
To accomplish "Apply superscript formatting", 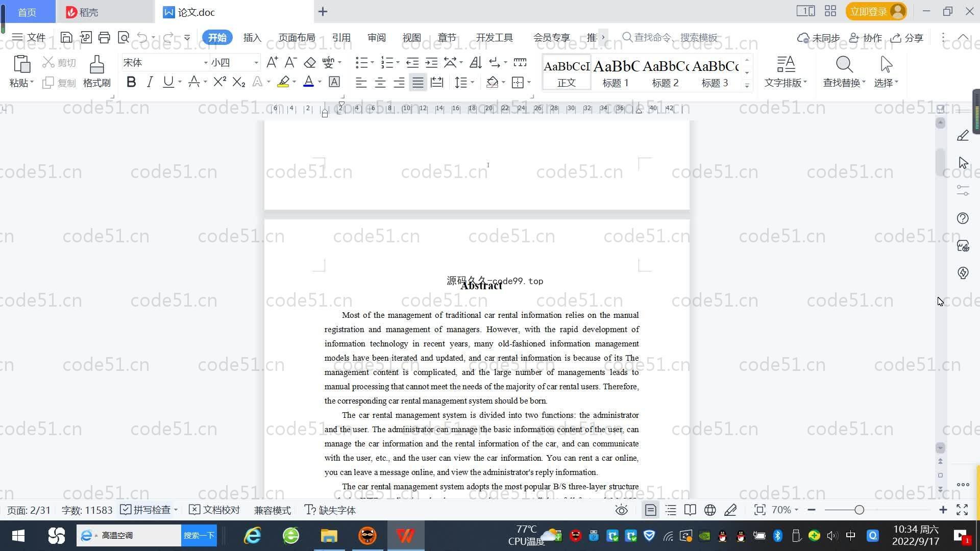I will [x=220, y=82].
